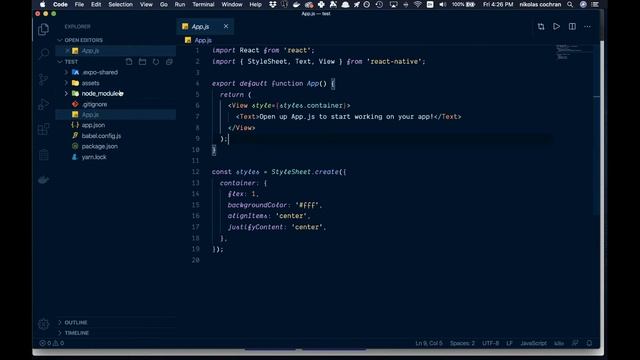Open the Search view in activity bar
This screenshot has width=640, height=360.
click(x=43, y=54)
